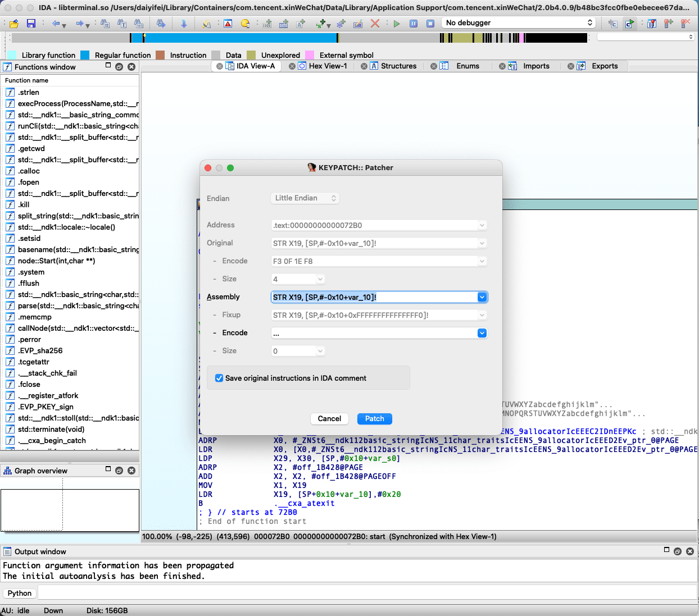The width and height of the screenshot is (699, 616).
Task: Close the Structures tab
Action: point(364,66)
